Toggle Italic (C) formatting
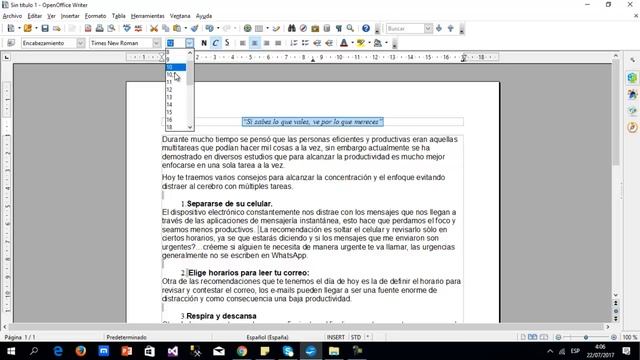This screenshot has width=640, height=360. (216, 43)
